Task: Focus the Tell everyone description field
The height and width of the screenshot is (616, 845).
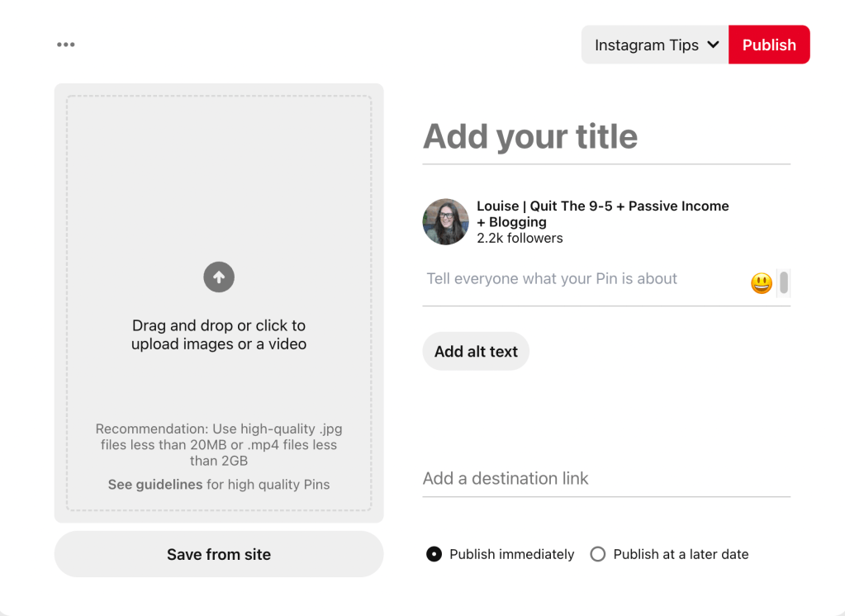Action: pos(578,279)
